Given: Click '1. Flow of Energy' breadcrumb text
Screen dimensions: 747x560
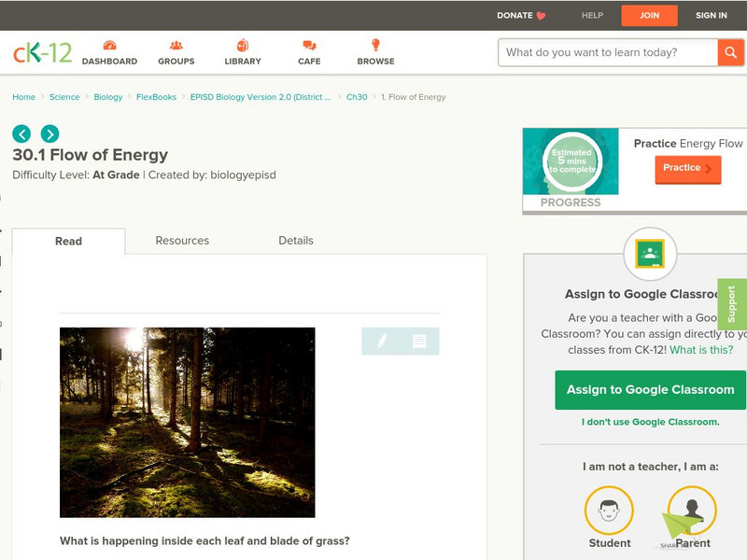Looking at the screenshot, I should point(414,97).
